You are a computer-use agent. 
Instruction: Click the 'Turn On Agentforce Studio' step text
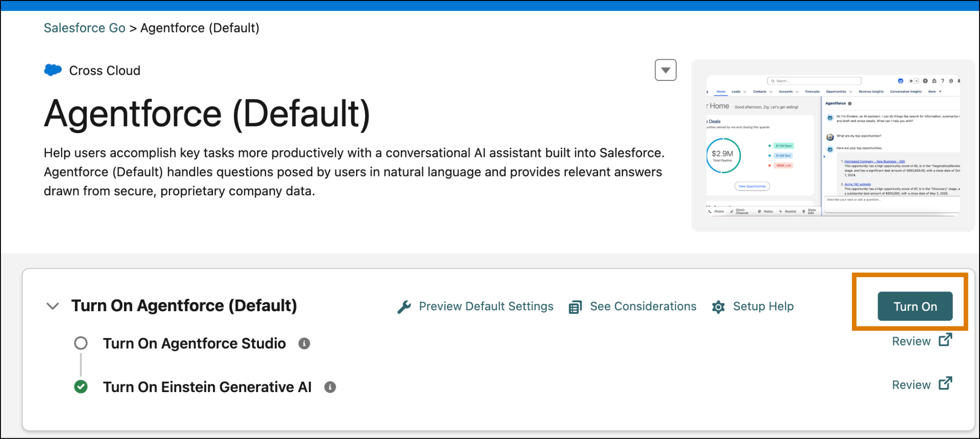click(x=194, y=343)
